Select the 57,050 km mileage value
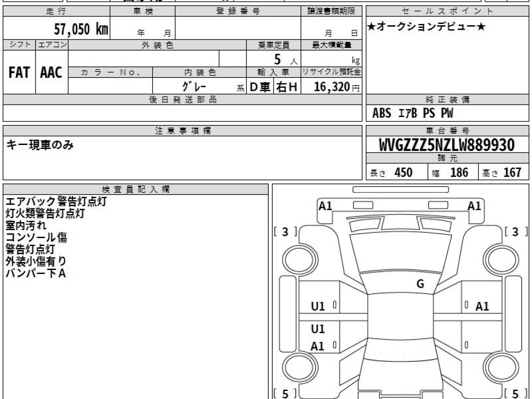This screenshot has width=532, height=399. 81,29
